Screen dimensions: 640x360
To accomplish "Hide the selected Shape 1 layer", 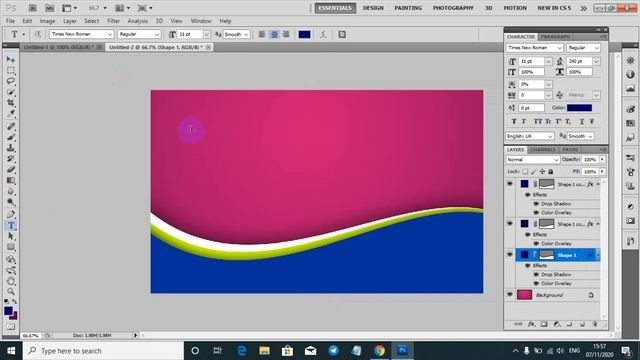I will pyautogui.click(x=510, y=255).
